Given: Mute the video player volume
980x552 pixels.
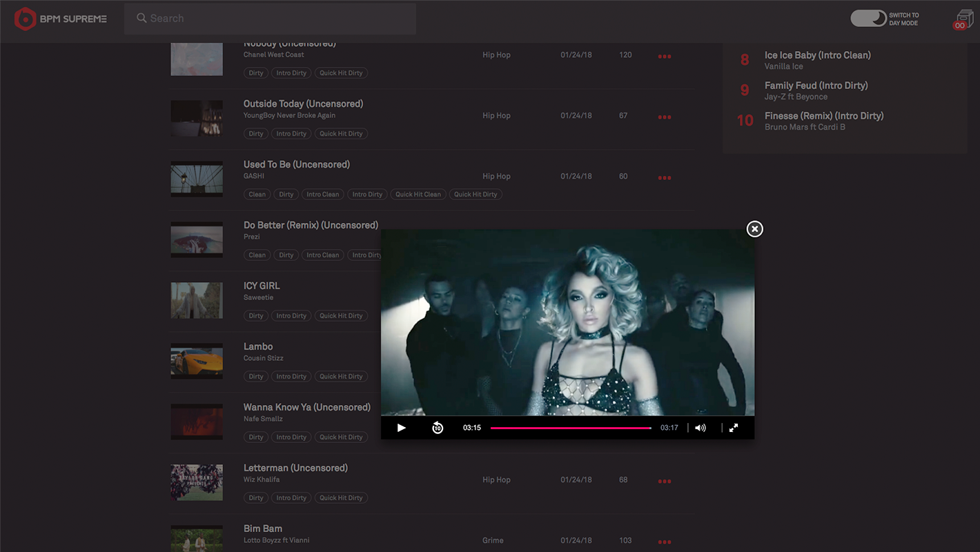Looking at the screenshot, I should click(700, 428).
